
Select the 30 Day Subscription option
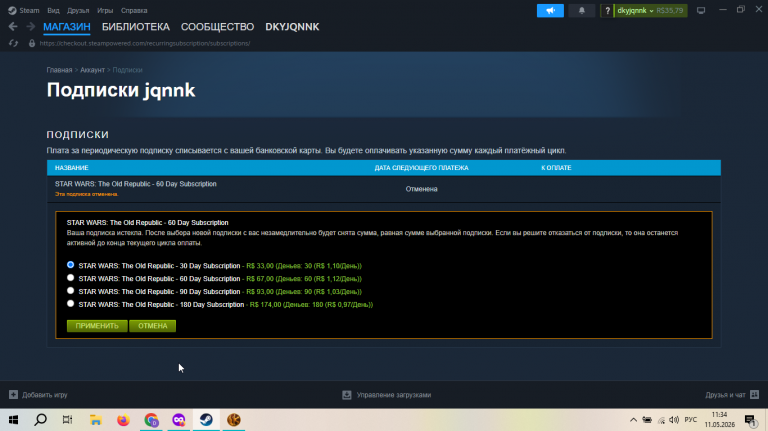[71, 264]
